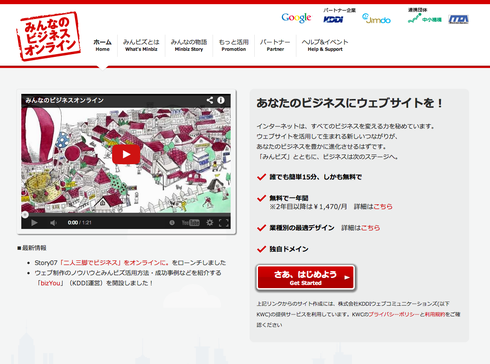
Task: Open video settings gear
Action: [x=210, y=223]
